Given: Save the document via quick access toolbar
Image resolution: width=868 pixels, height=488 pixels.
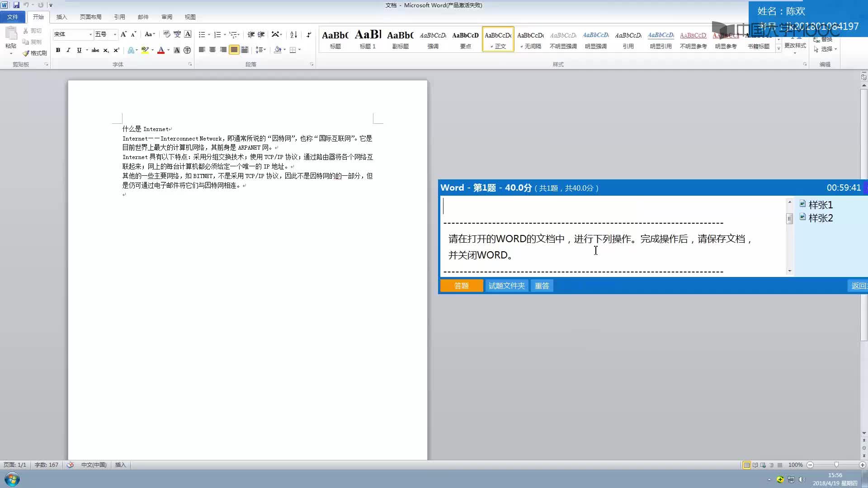Looking at the screenshot, I should coord(16,5).
